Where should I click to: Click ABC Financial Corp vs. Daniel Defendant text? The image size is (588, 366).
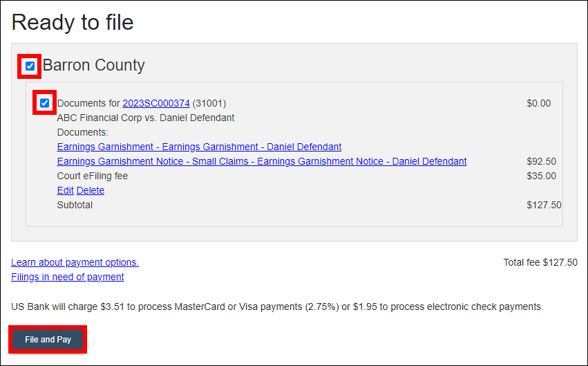[x=146, y=118]
